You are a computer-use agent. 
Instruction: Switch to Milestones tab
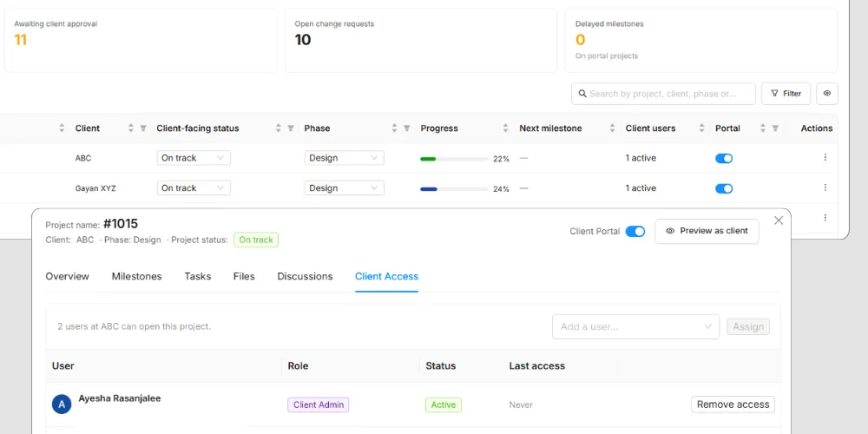coord(137,276)
